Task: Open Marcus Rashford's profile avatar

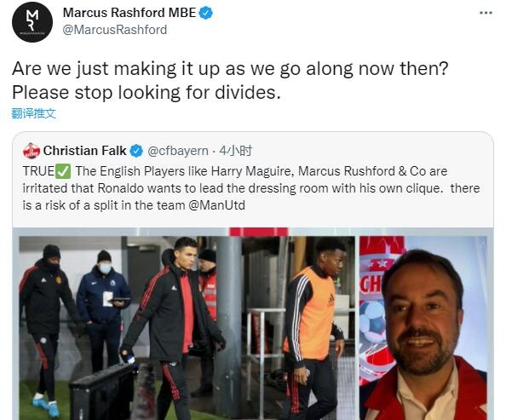Action: click(32, 22)
